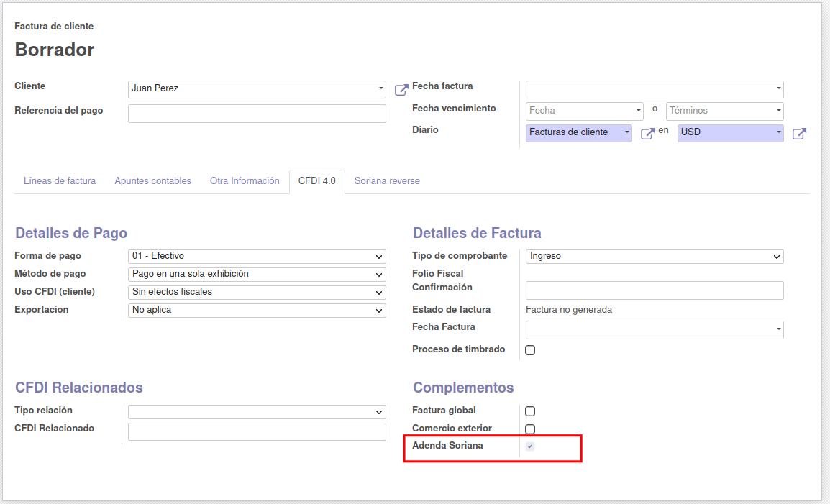The width and height of the screenshot is (830, 504).
Task: Open the USD currency dropdown
Action: point(730,133)
